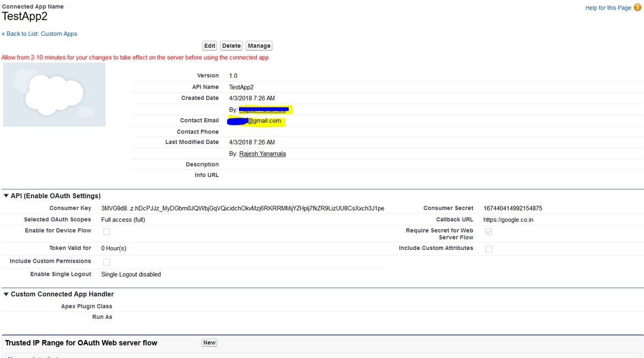Open the Rajesh Yanamala last-modified-by link
The image size is (644, 358).
263,154
